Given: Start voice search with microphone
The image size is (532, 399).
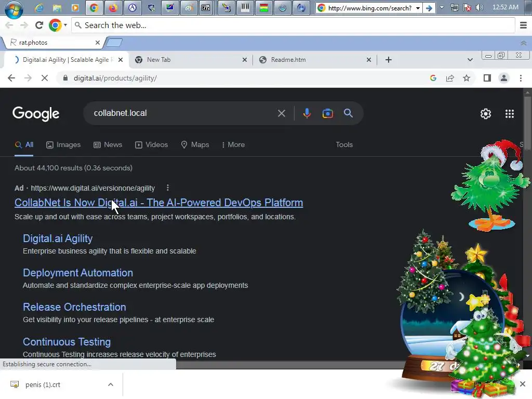Looking at the screenshot, I should [307, 113].
